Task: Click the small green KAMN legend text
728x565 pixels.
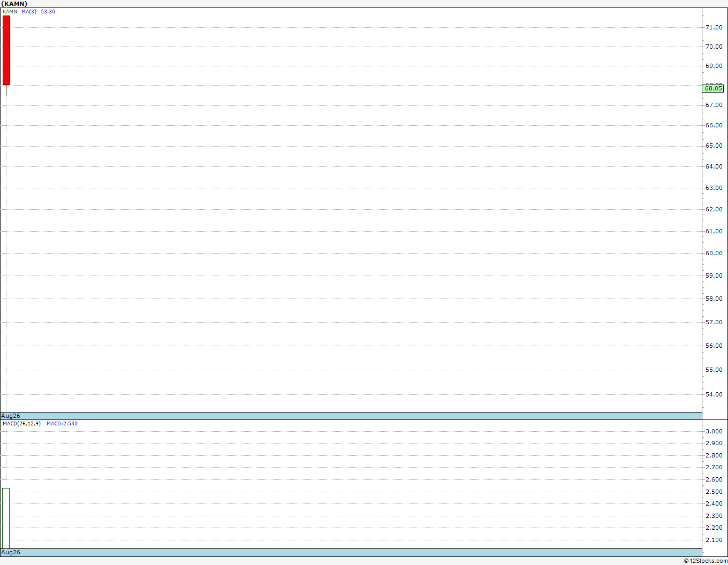Action: tap(10, 12)
